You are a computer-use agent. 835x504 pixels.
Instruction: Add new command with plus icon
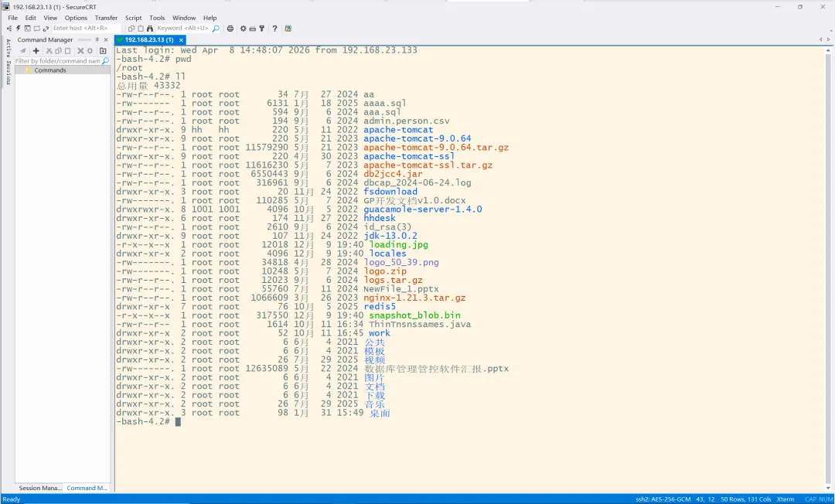pos(36,50)
